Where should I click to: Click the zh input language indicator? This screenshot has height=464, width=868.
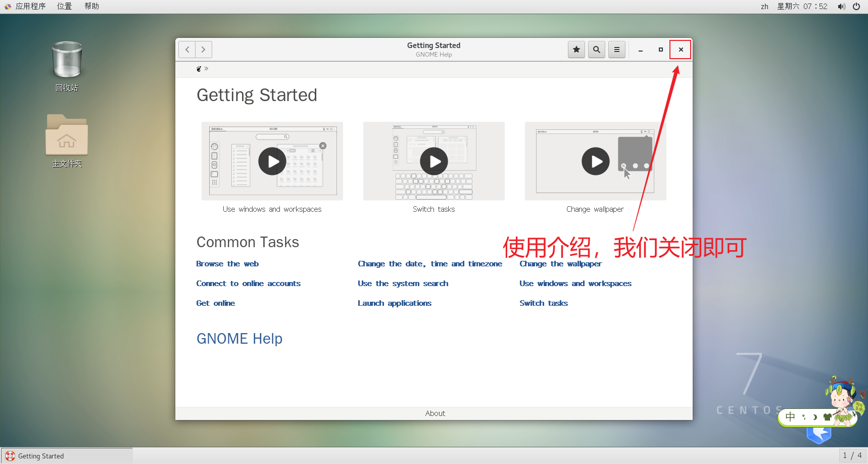point(764,7)
